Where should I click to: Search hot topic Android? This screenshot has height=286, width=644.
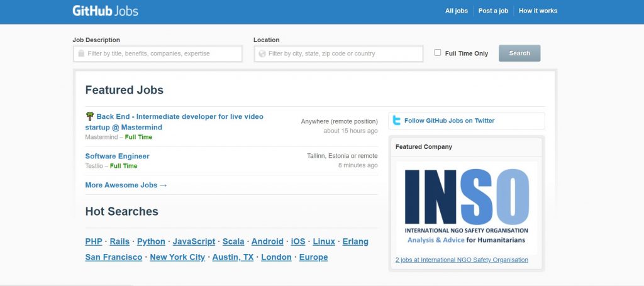point(267,241)
